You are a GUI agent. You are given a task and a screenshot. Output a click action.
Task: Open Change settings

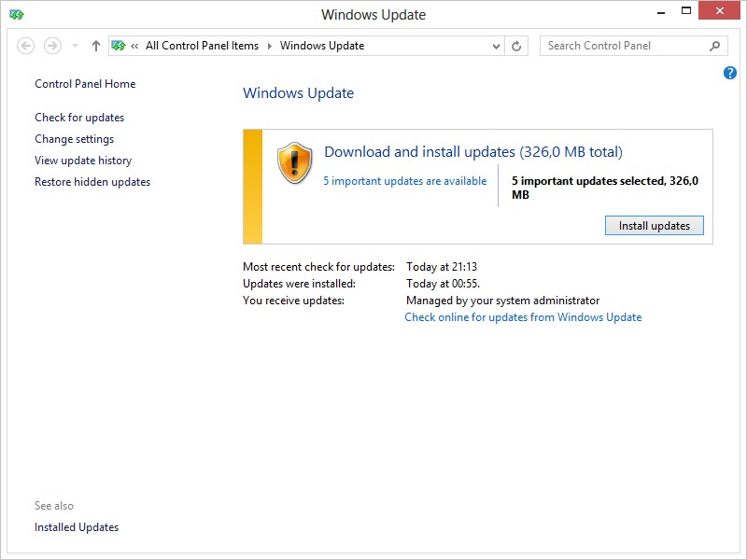click(75, 139)
